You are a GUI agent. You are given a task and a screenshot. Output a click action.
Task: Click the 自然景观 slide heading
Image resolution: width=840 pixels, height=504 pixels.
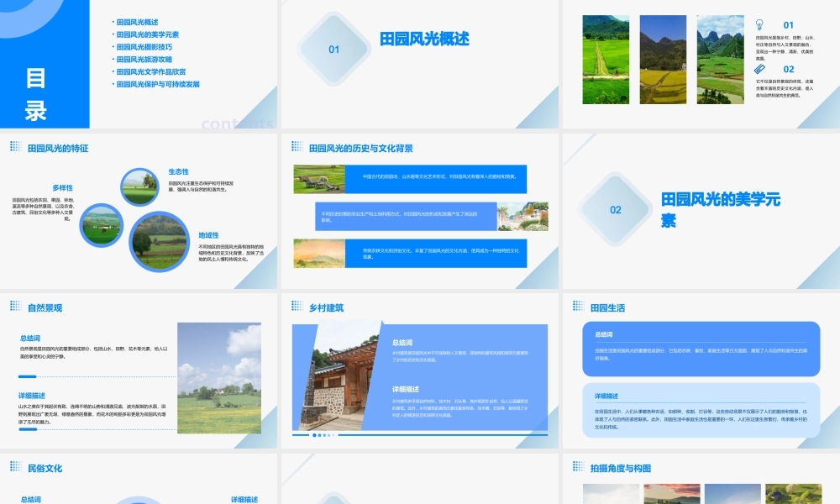45,308
